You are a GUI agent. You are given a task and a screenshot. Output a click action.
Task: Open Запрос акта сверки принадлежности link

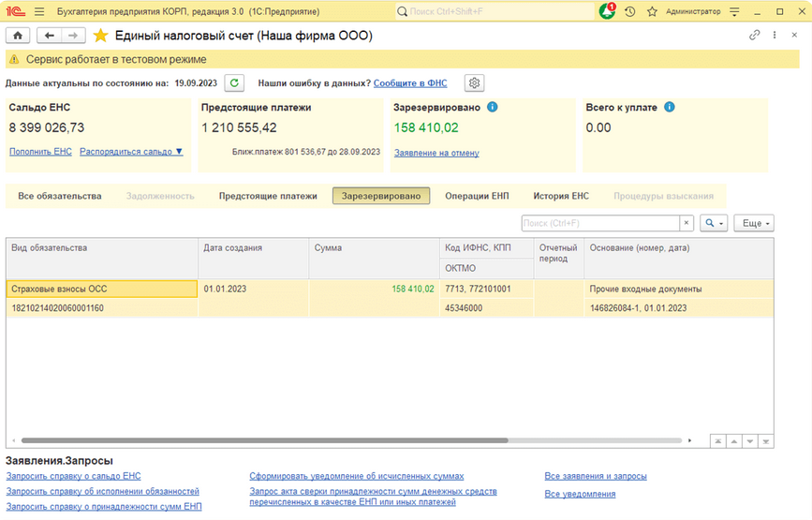(x=373, y=497)
